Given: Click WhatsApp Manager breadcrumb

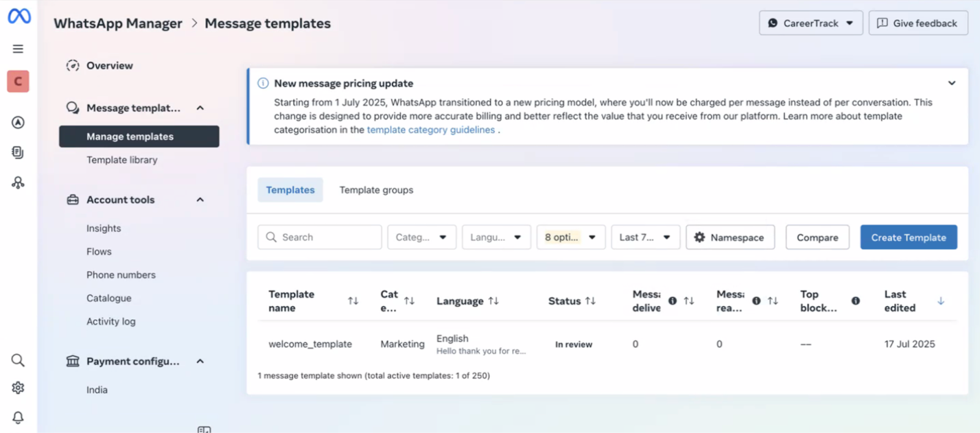Looking at the screenshot, I should coord(118,23).
